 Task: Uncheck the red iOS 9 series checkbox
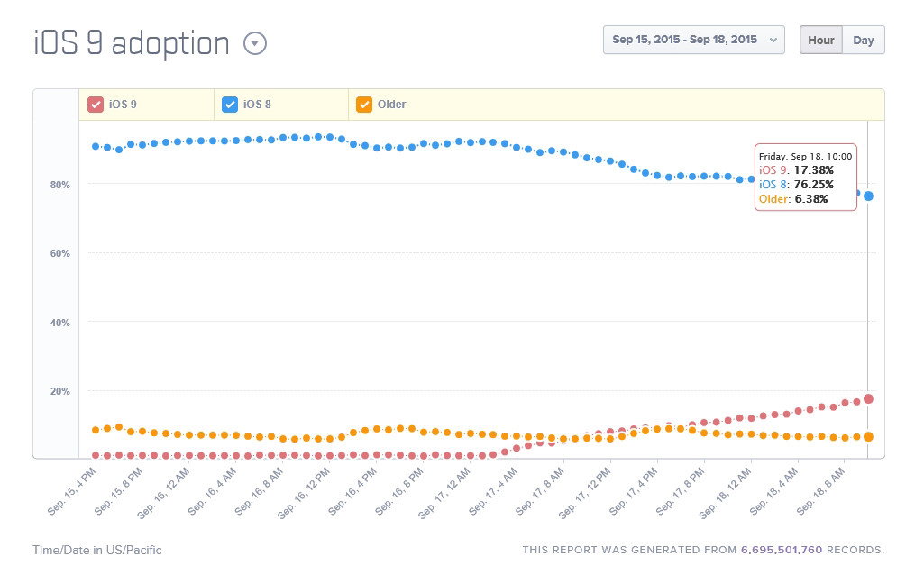pyautogui.click(x=95, y=105)
